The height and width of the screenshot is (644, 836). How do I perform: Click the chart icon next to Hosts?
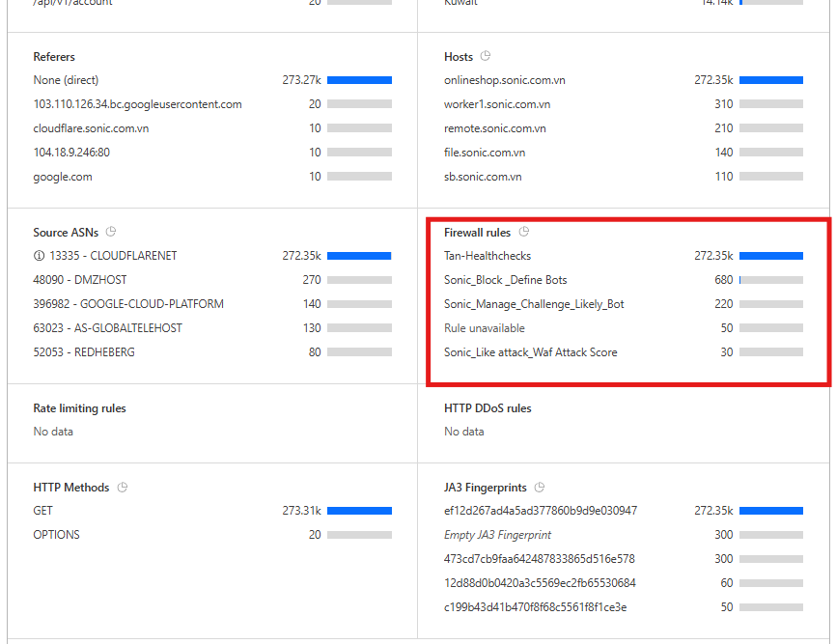[486, 56]
